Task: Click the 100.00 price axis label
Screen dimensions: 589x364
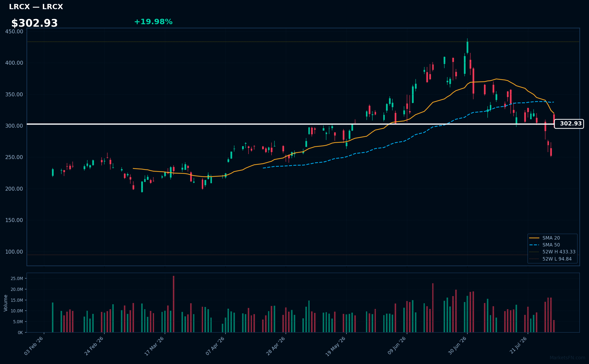Action: [14, 252]
